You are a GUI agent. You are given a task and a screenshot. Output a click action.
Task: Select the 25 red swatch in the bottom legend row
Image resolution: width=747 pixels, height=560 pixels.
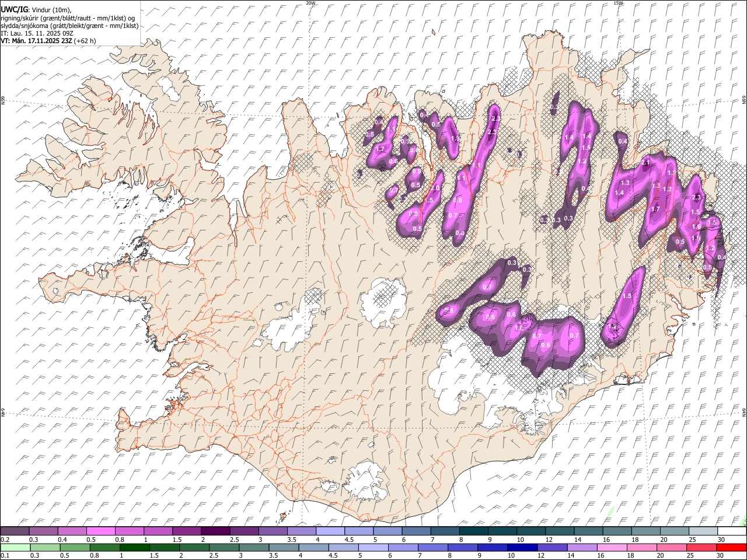702,548
